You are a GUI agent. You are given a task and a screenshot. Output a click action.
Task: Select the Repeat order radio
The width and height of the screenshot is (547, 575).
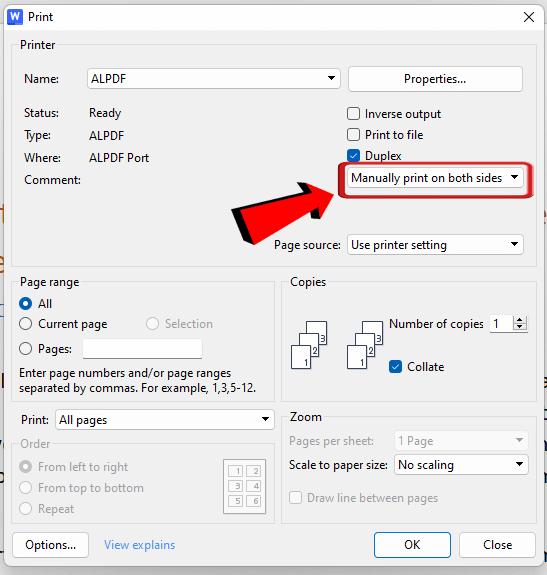pyautogui.click(x=25, y=509)
